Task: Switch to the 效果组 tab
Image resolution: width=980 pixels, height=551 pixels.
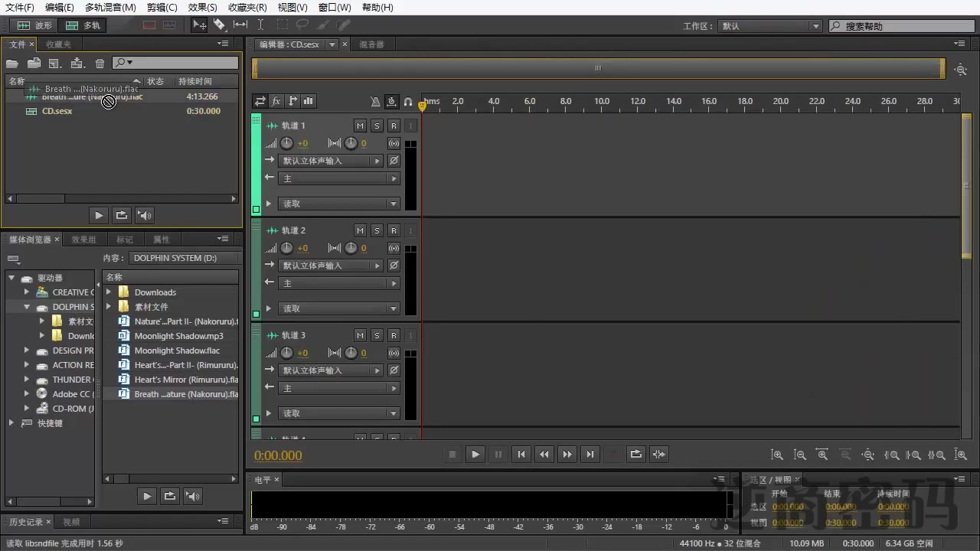Action: (83, 240)
